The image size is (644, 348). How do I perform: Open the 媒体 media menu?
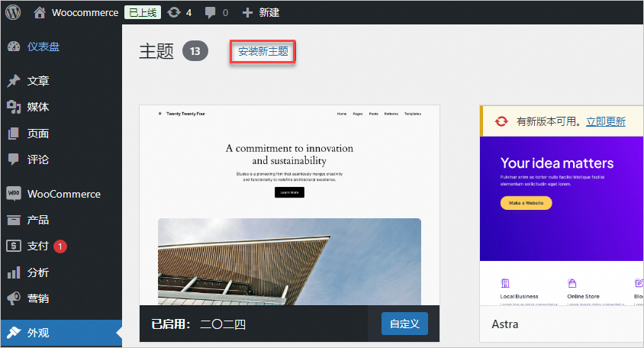[x=37, y=107]
